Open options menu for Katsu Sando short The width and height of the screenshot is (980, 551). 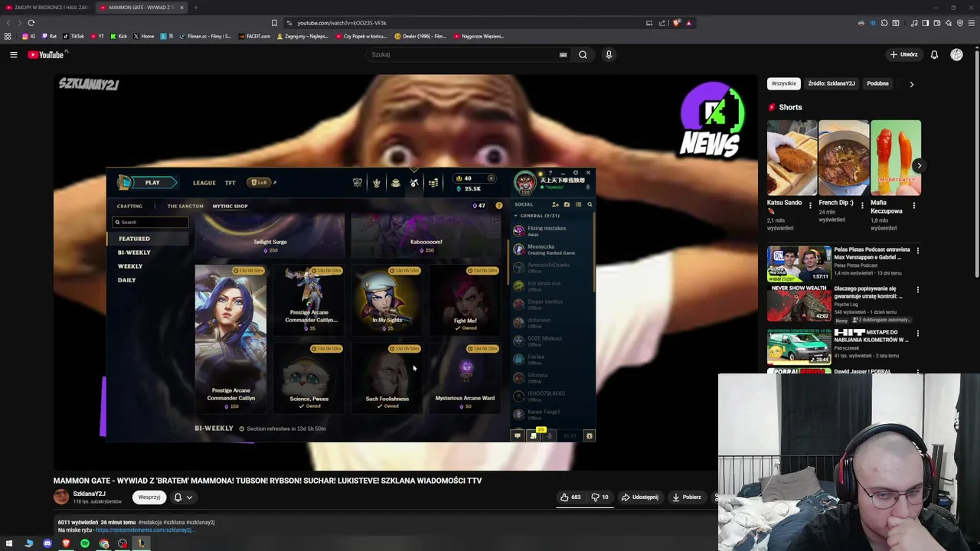810,206
